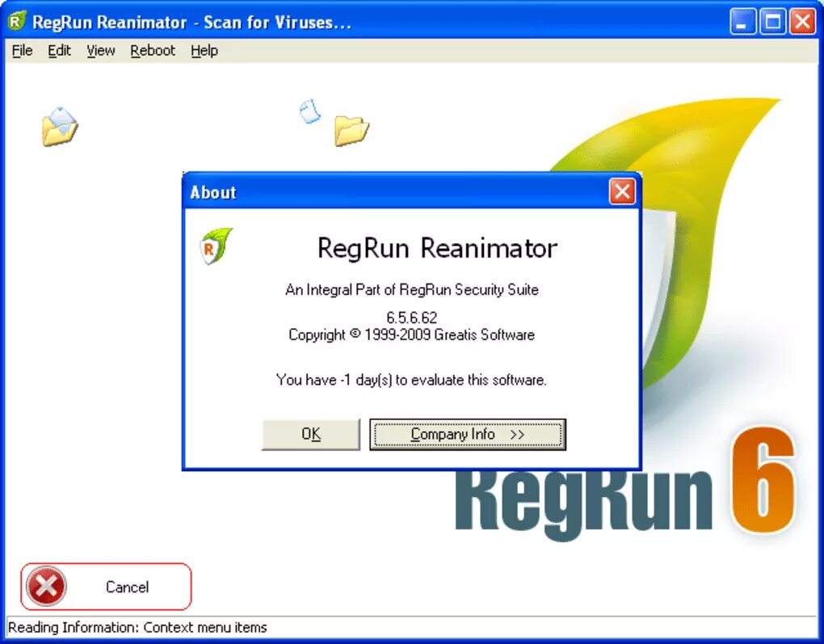Open the Edit menu

coord(59,50)
